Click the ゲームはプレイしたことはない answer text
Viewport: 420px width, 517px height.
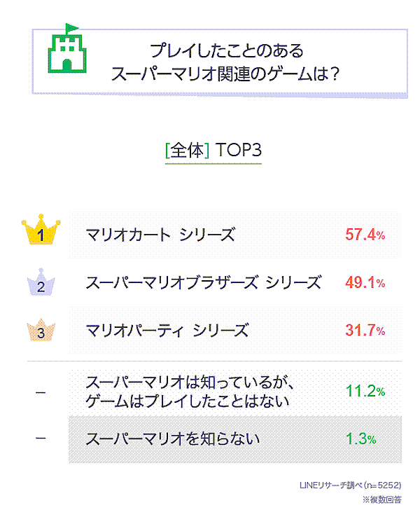coord(188,401)
